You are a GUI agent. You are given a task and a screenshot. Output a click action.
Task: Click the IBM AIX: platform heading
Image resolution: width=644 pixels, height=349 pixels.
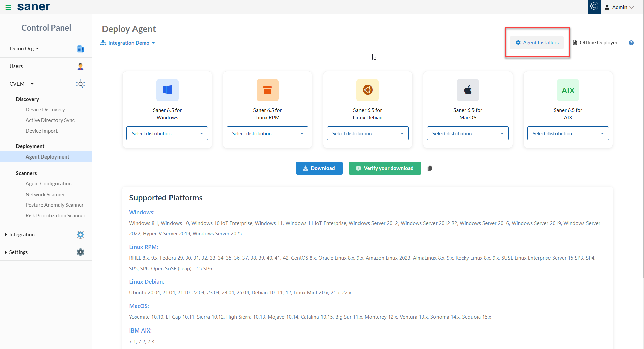[140, 330]
